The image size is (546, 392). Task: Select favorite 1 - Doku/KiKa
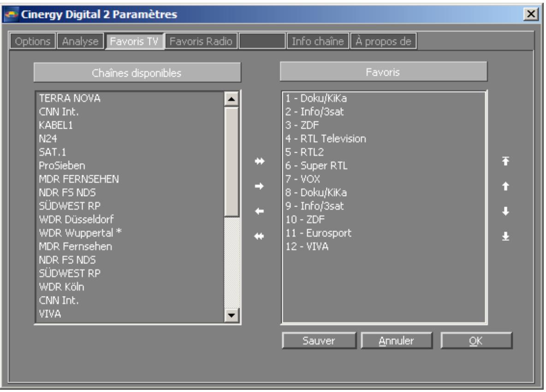[x=384, y=99]
